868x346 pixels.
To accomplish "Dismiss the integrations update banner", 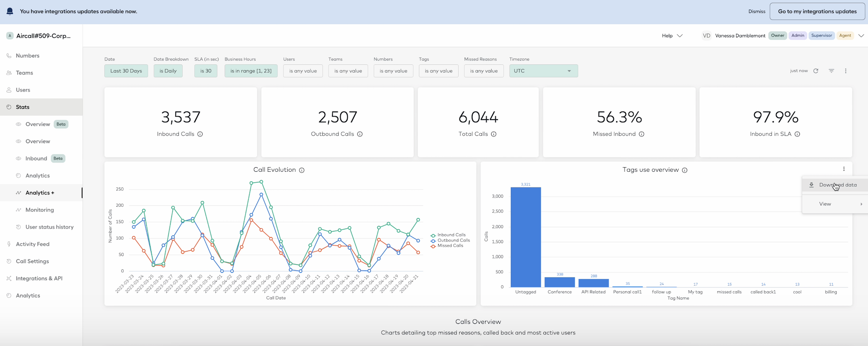I will click(757, 12).
